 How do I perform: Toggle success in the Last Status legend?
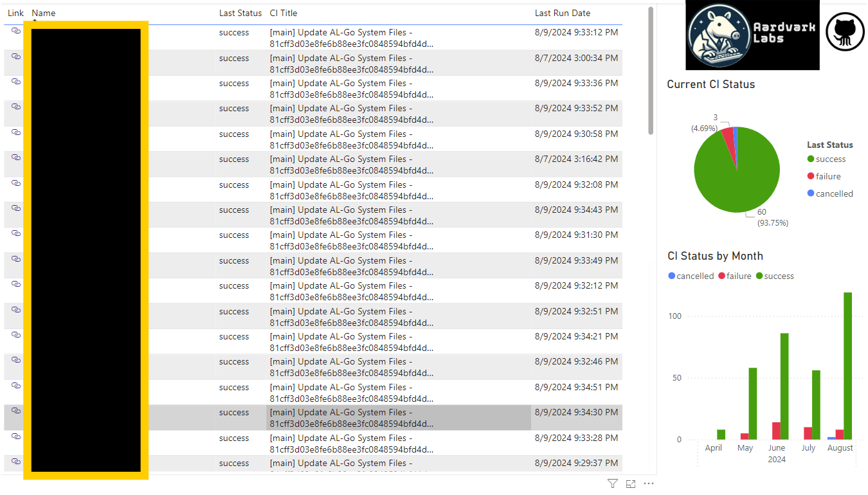[x=831, y=159]
